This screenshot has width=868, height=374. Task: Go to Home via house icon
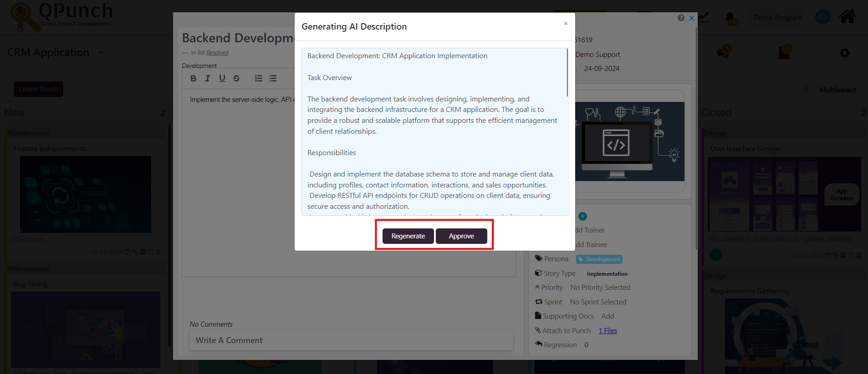click(847, 17)
